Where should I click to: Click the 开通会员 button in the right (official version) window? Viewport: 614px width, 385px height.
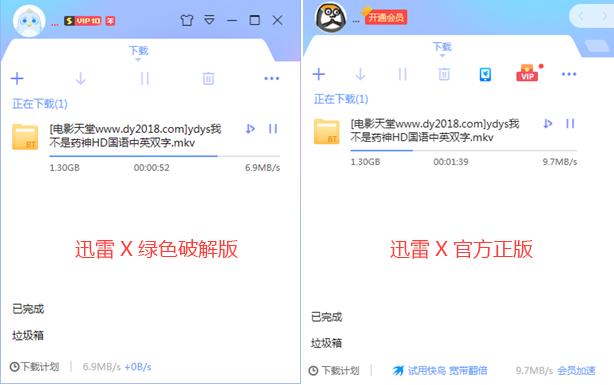point(386,17)
